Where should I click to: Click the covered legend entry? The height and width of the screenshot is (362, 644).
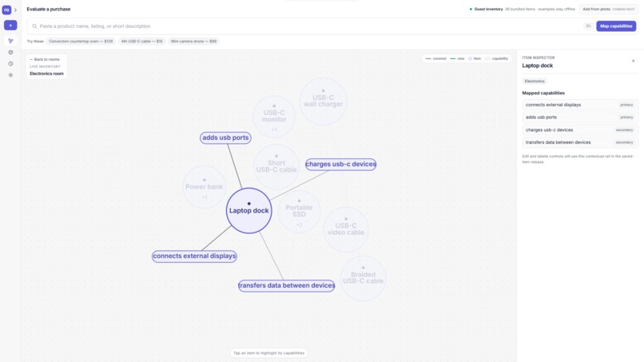point(435,59)
